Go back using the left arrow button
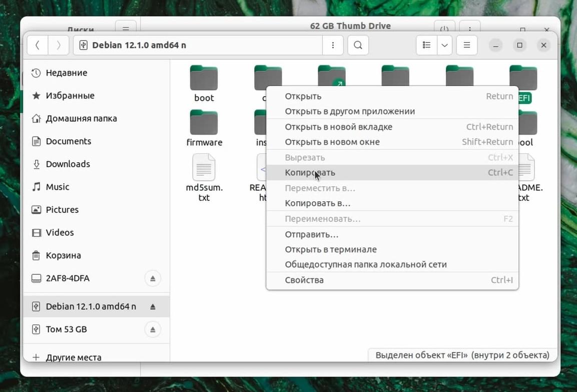The width and height of the screenshot is (577, 392). pos(38,45)
